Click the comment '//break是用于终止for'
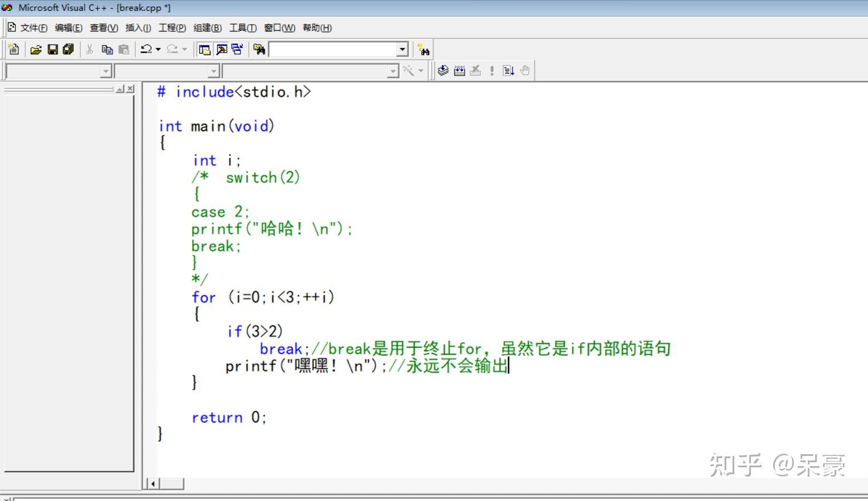 [397, 348]
